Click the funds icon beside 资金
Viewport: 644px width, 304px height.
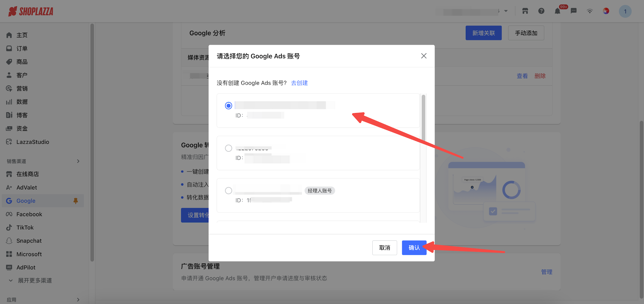pyautogui.click(x=9, y=128)
